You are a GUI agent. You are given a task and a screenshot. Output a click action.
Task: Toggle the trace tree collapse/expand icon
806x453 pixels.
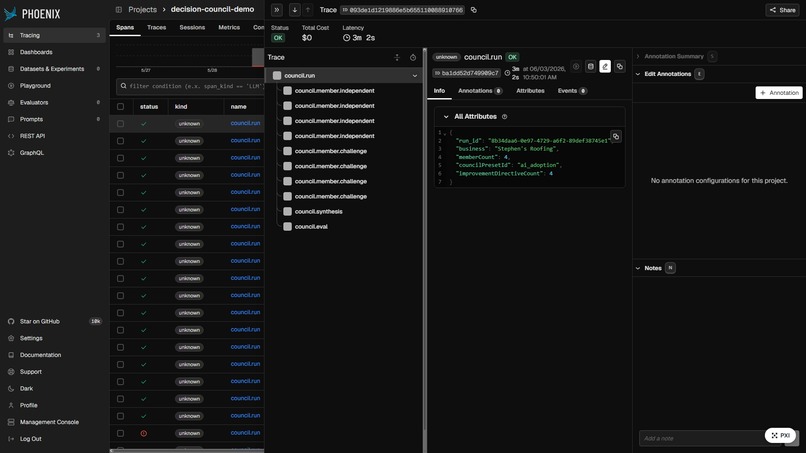pyautogui.click(x=397, y=58)
